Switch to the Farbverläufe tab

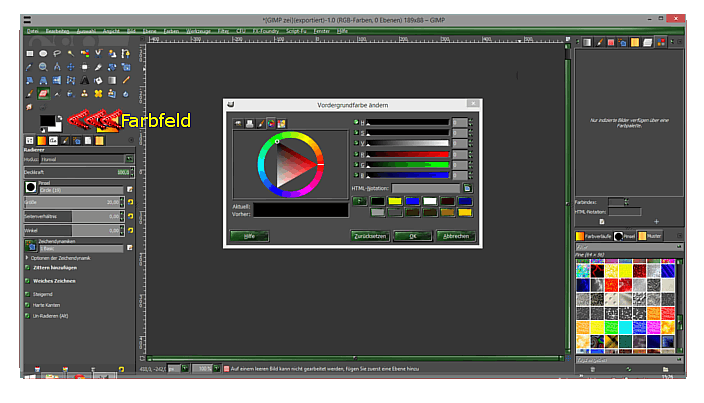coord(593,236)
